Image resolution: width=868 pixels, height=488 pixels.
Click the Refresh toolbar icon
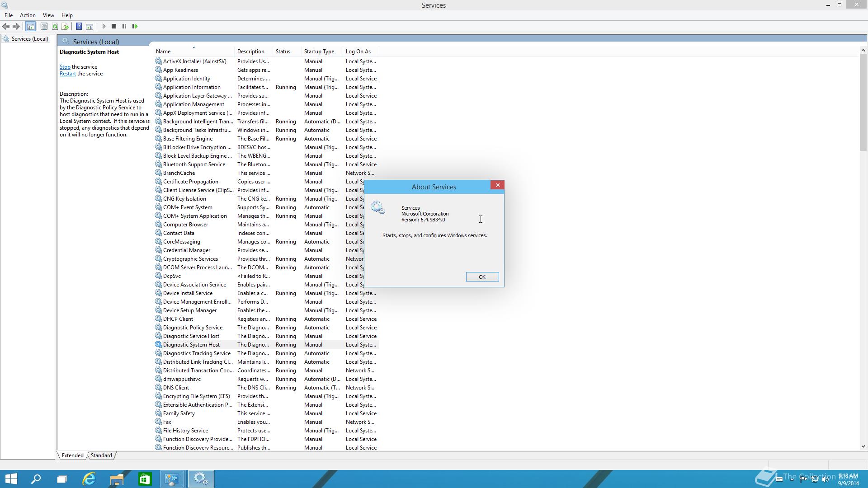pos(55,26)
